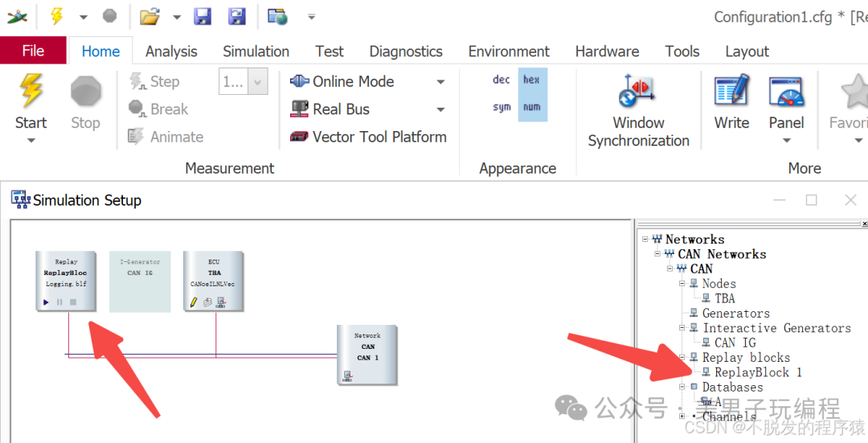868x443 pixels.
Task: Collapse the Networks tree root
Action: coord(645,240)
